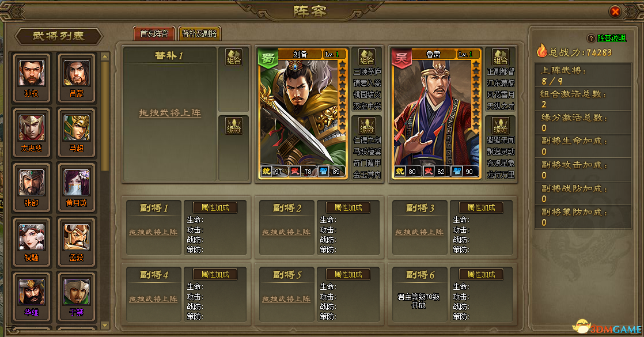This screenshot has height=337, width=644.
Task: Switch to the 替补及副将 tab
Action: pyautogui.click(x=200, y=33)
